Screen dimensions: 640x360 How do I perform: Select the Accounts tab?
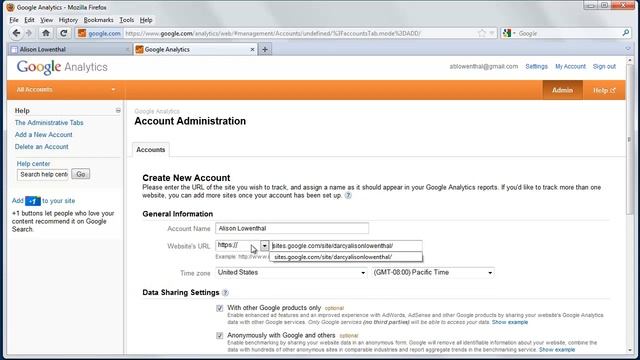151,150
